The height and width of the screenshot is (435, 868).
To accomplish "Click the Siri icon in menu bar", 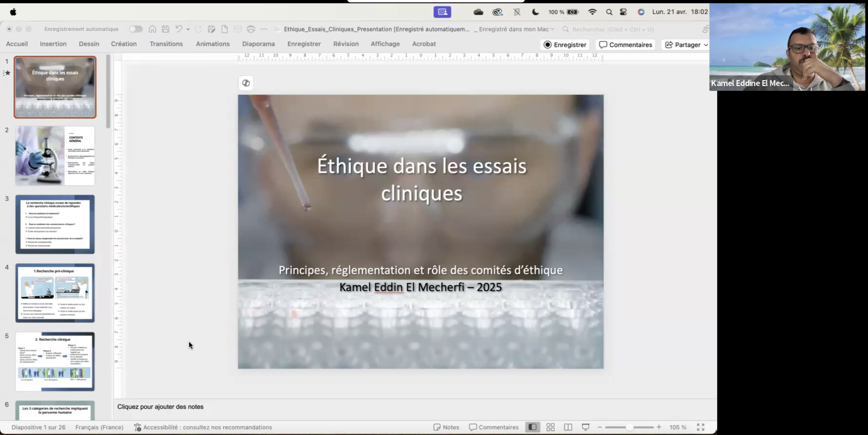I will click(x=641, y=12).
